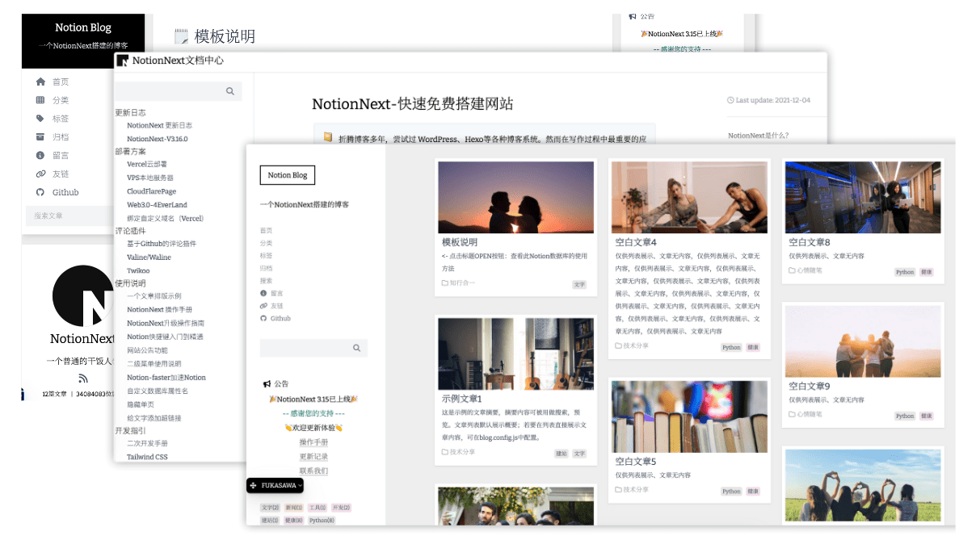Select the 搜索 menu item in the blog sidebar

266,280
